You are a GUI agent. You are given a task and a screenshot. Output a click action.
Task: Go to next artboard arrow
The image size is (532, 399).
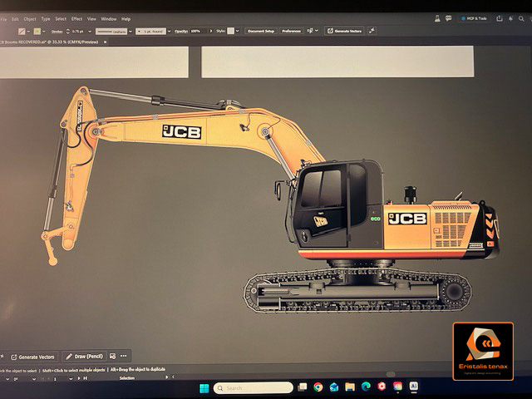tap(80, 378)
